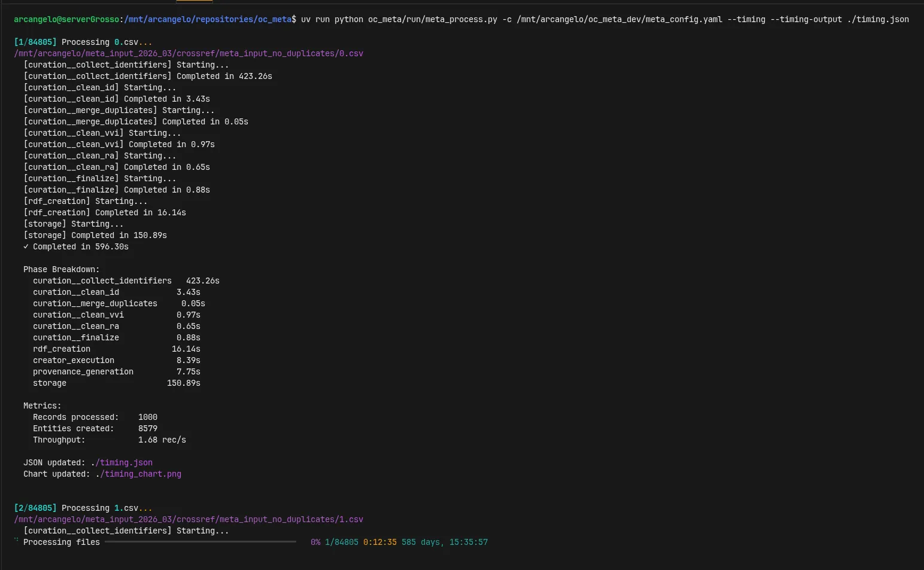Click the creator_execution 8.39s breakdown row

[117, 360]
